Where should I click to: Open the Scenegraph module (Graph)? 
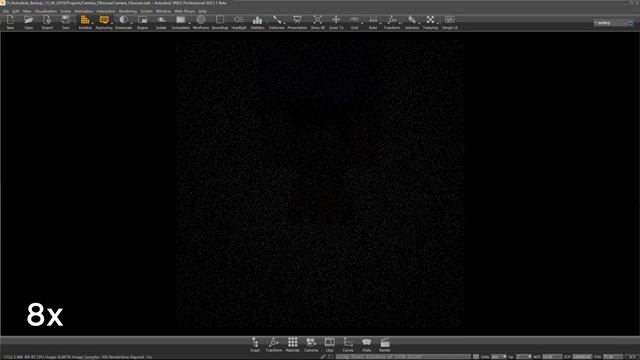(x=255, y=344)
